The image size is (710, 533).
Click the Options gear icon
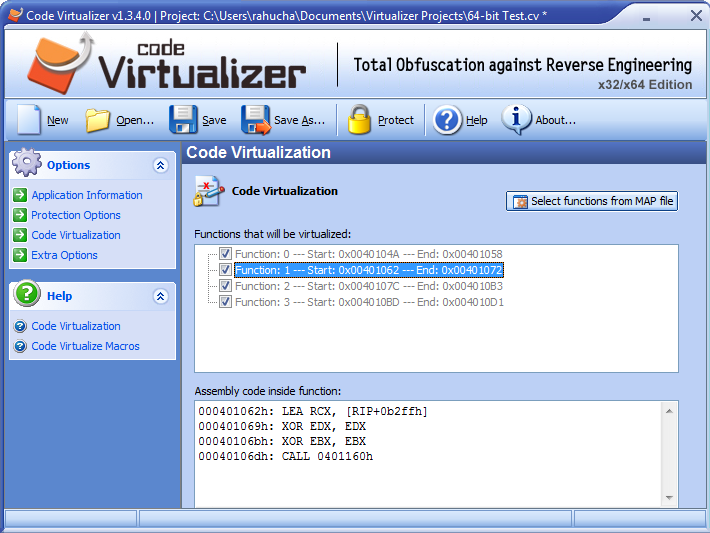point(27,162)
